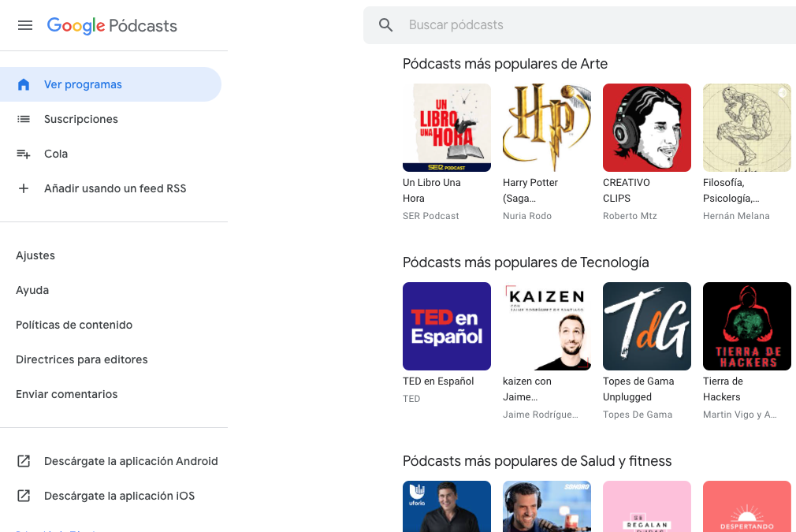796x532 pixels.
Task: Open the CREATIVO CLIPS podcast cover
Action: 647,128
